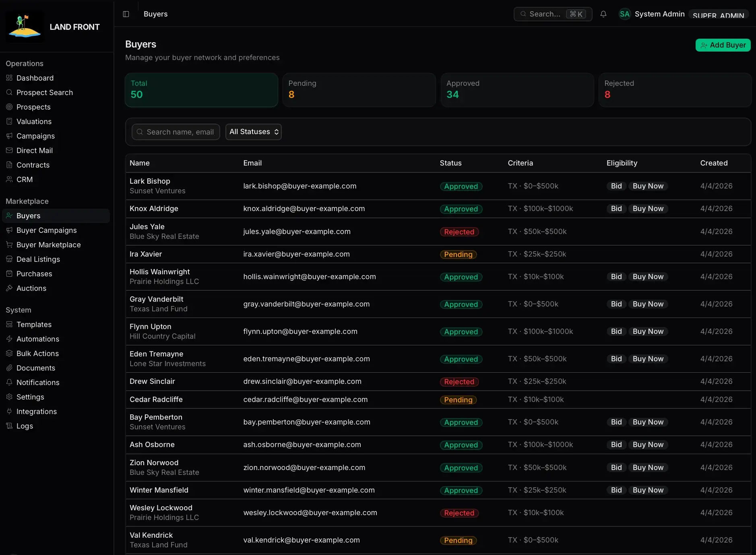Viewport: 756px width, 555px height.
Task: Click the Created column header
Action: [714, 163]
